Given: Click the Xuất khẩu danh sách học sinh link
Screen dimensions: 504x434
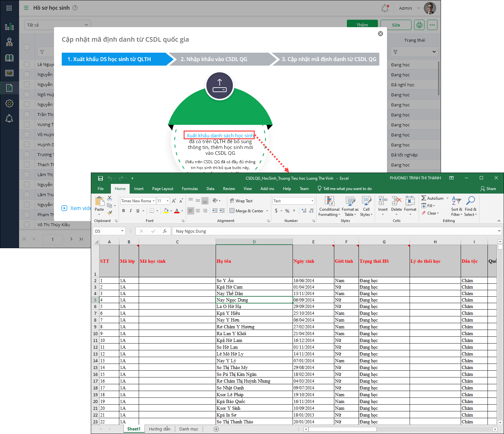Looking at the screenshot, I should [220, 135].
